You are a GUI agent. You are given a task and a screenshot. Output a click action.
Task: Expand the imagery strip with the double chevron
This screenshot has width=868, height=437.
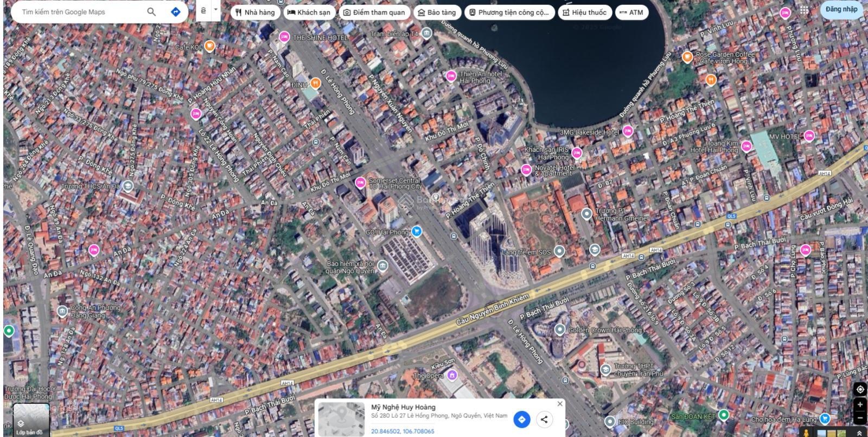click(859, 433)
